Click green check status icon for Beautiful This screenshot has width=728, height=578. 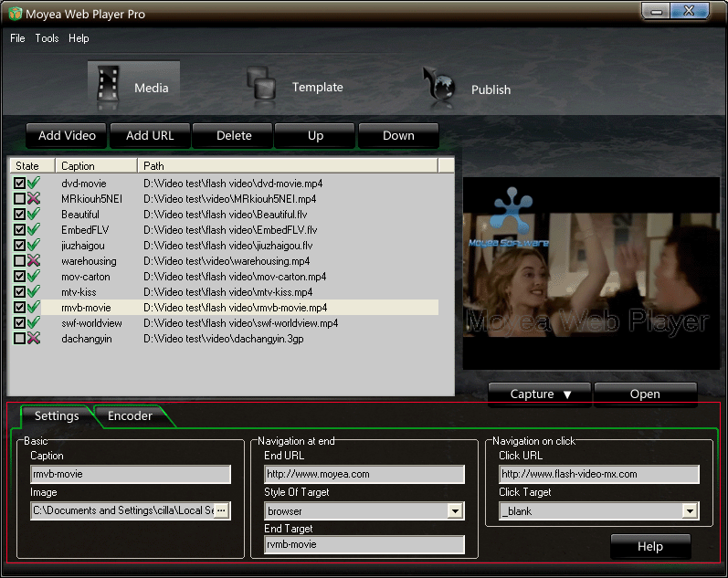point(34,214)
